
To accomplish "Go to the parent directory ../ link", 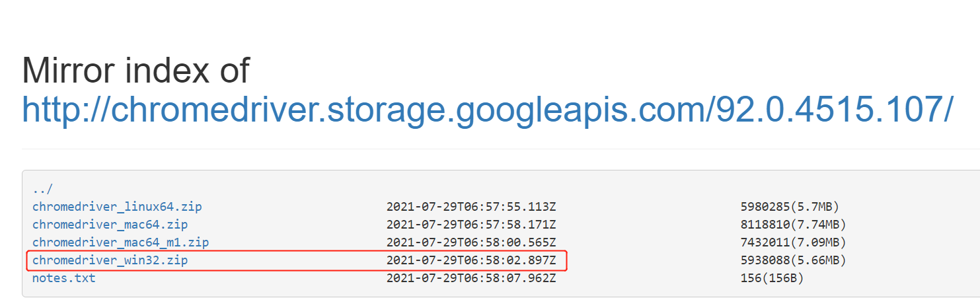I will [42, 189].
